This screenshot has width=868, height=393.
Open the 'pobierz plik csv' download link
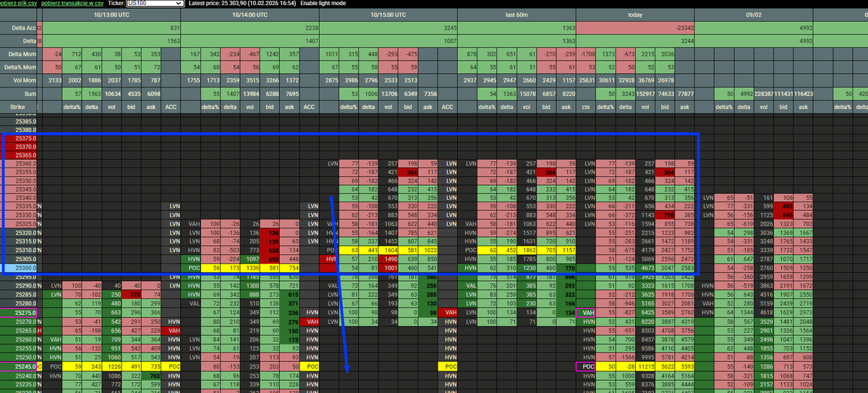[x=18, y=4]
